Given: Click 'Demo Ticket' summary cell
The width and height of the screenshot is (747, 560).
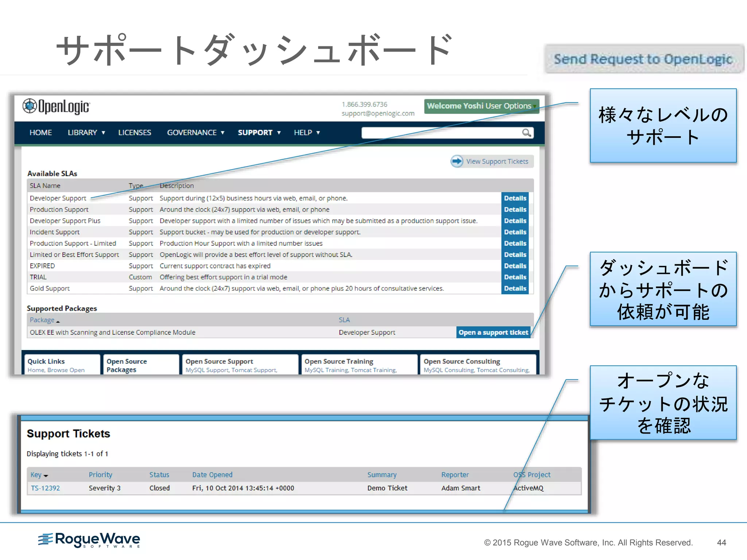Looking at the screenshot, I should pyautogui.click(x=387, y=488).
